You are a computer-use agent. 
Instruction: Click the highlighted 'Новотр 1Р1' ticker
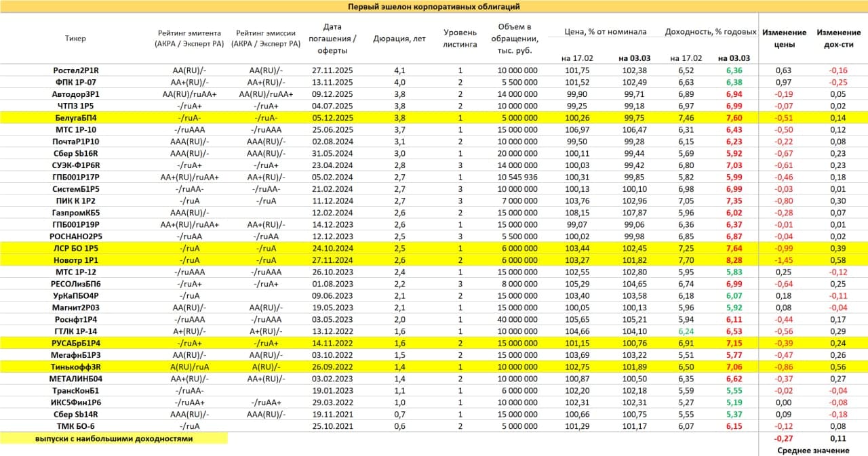76,260
